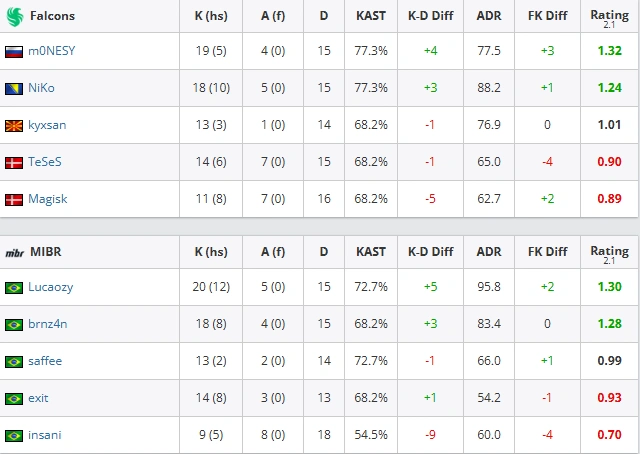Image resolution: width=640 pixels, height=454 pixels.
Task: Click the Bosnian flag beside NiKo
Action: (14, 89)
